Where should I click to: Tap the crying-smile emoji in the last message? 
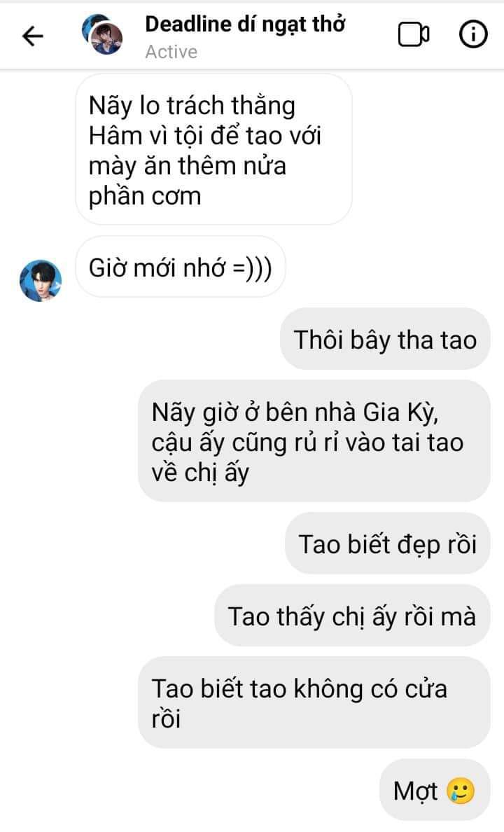pyautogui.click(x=461, y=791)
